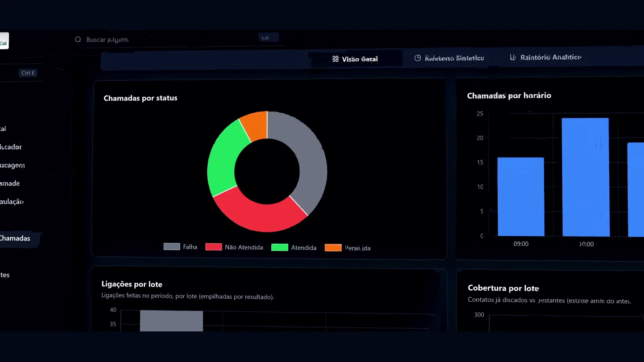
Task: Click the keyboard shortcut badge in search bar
Action: pyautogui.click(x=268, y=37)
